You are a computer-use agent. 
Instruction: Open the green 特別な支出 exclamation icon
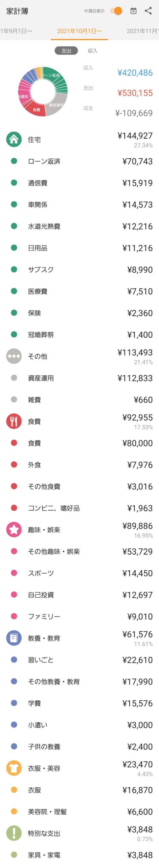pyautogui.click(x=14, y=833)
